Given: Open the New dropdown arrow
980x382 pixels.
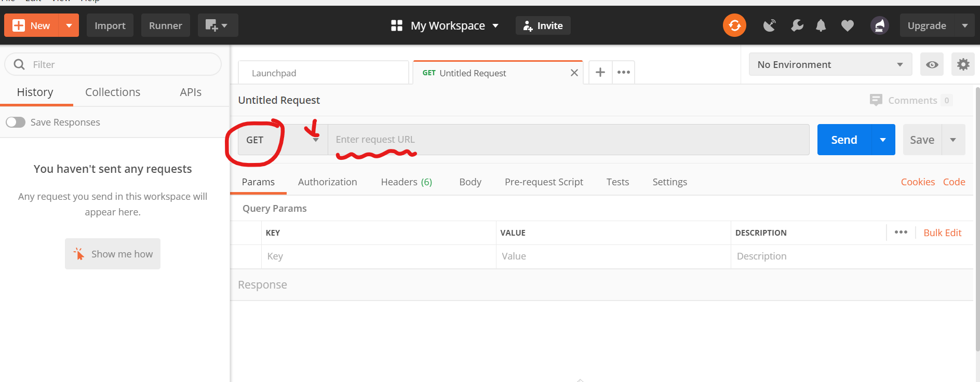Looking at the screenshot, I should pyautogui.click(x=69, y=25).
